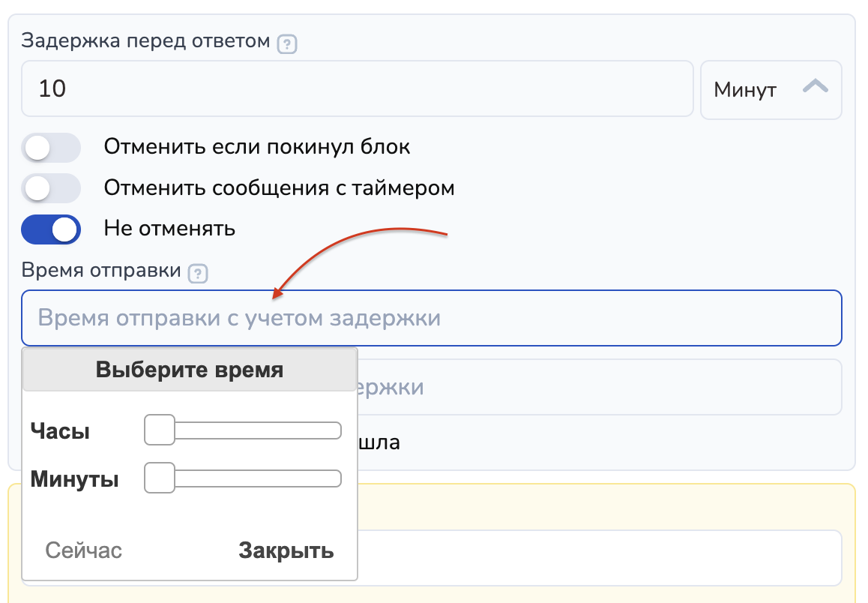Click the partially hidden field behind the picker
This screenshot has height=603, width=868.
tap(597, 388)
